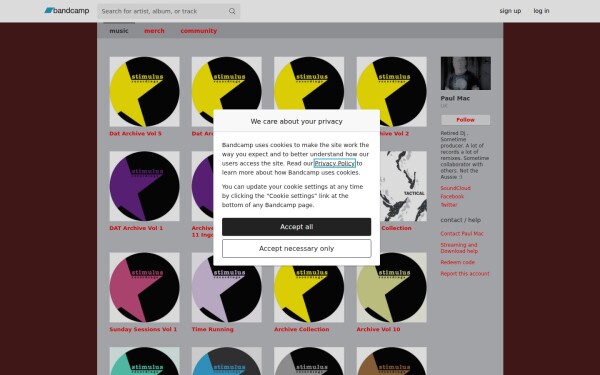Open the DAT Archive Vol 1 cover art

coord(144,186)
